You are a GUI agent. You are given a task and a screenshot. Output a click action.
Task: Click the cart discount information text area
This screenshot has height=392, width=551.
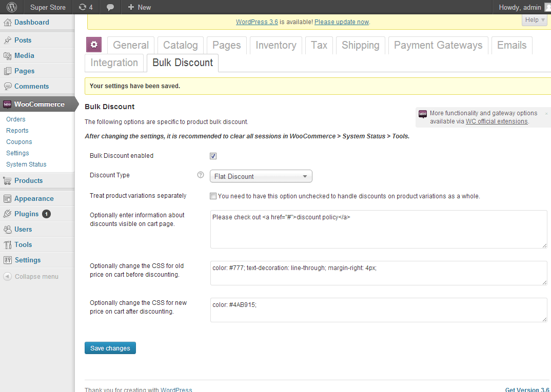379,229
